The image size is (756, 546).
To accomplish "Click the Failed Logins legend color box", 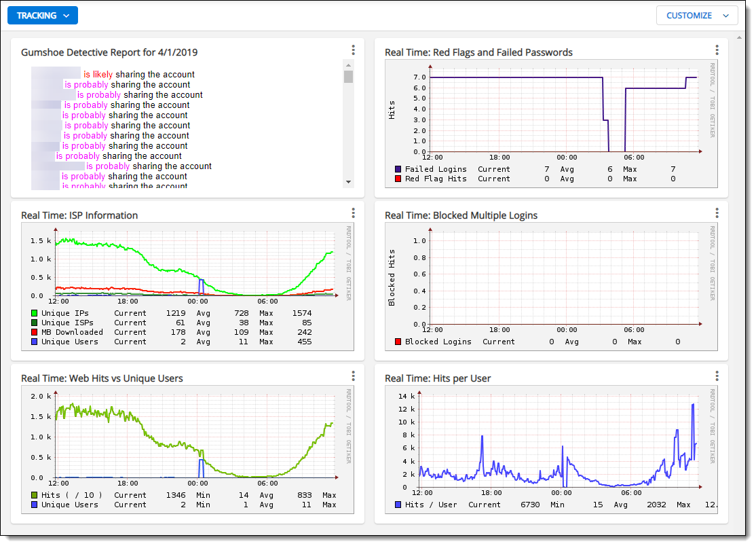I will pyautogui.click(x=398, y=169).
